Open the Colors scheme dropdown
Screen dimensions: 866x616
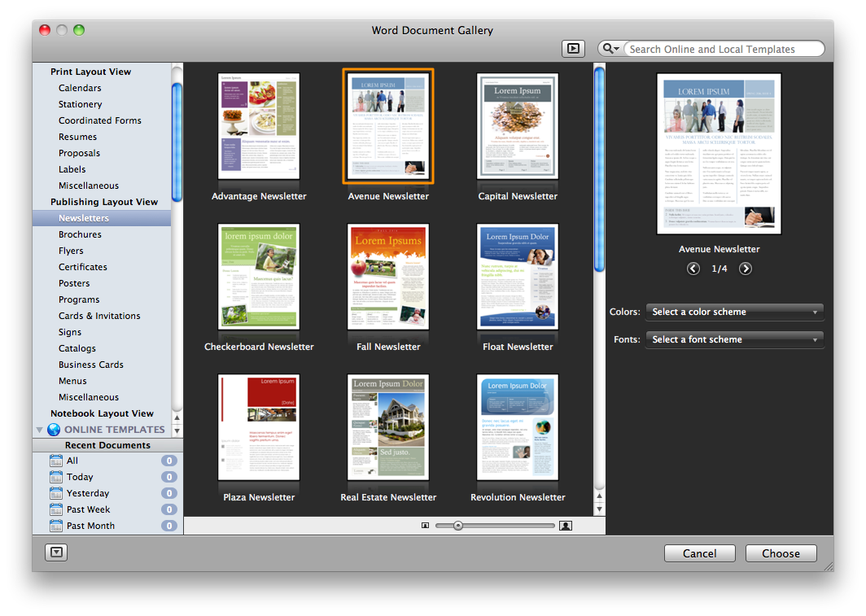point(734,312)
